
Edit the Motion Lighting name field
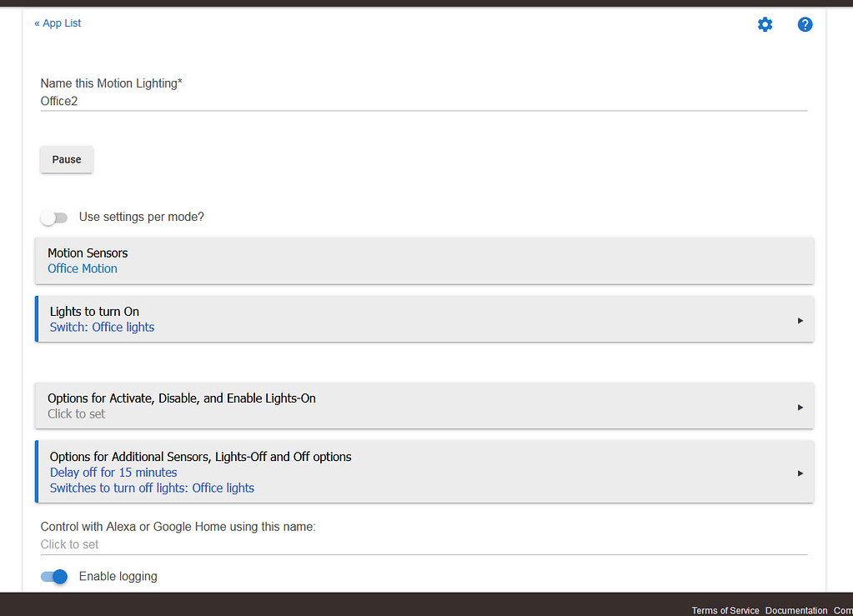[424, 101]
